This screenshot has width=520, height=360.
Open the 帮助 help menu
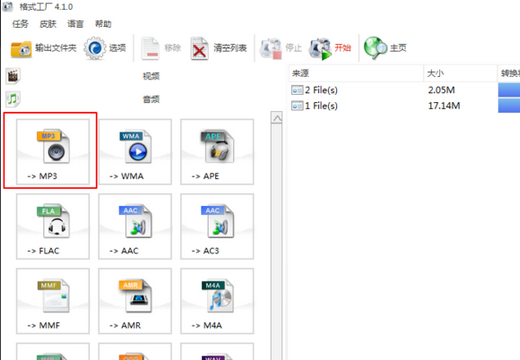click(x=103, y=24)
